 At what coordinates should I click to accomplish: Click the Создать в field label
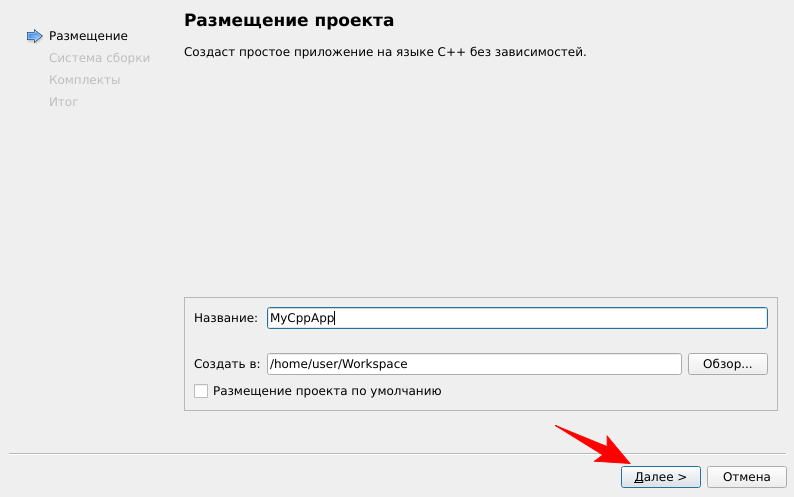226,364
